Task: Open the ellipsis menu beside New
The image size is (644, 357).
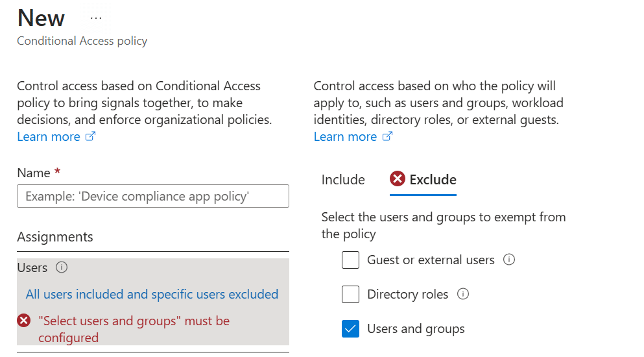Action: click(96, 19)
